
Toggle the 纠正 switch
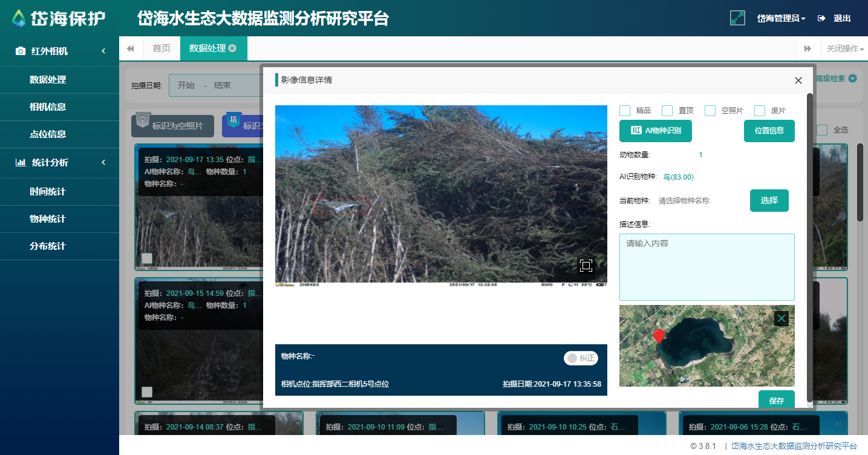tap(581, 358)
